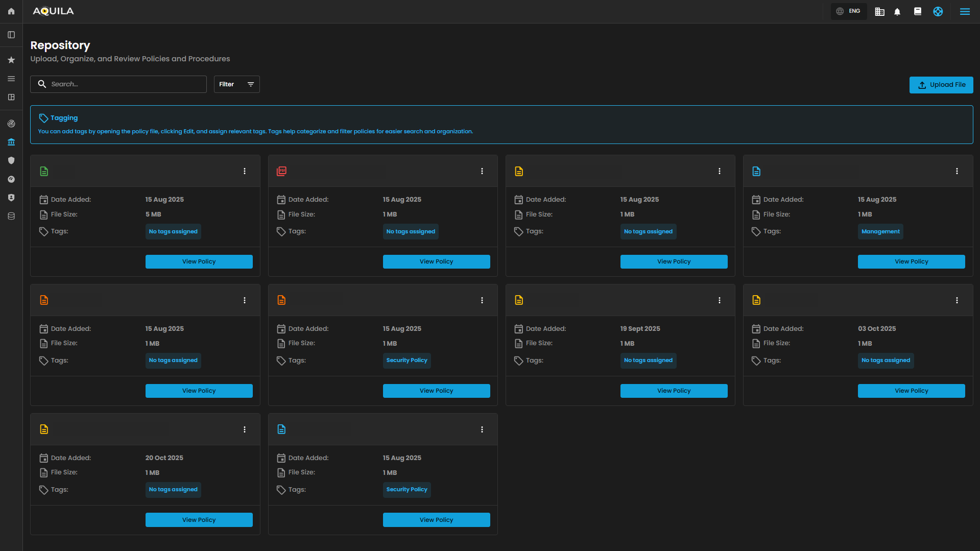
Task: Expand the Filter dropdown
Action: 236,84
